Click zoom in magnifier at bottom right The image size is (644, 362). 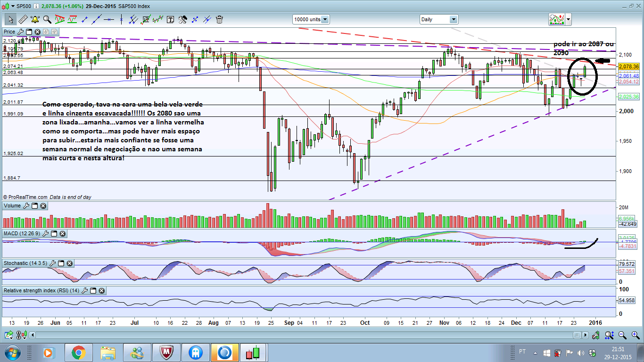click(636, 335)
